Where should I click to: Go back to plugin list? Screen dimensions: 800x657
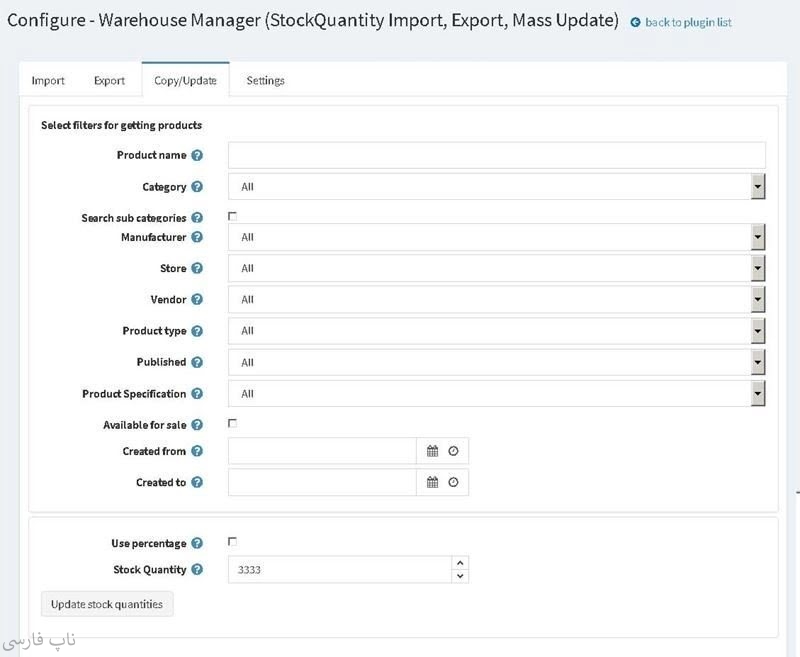[688, 22]
